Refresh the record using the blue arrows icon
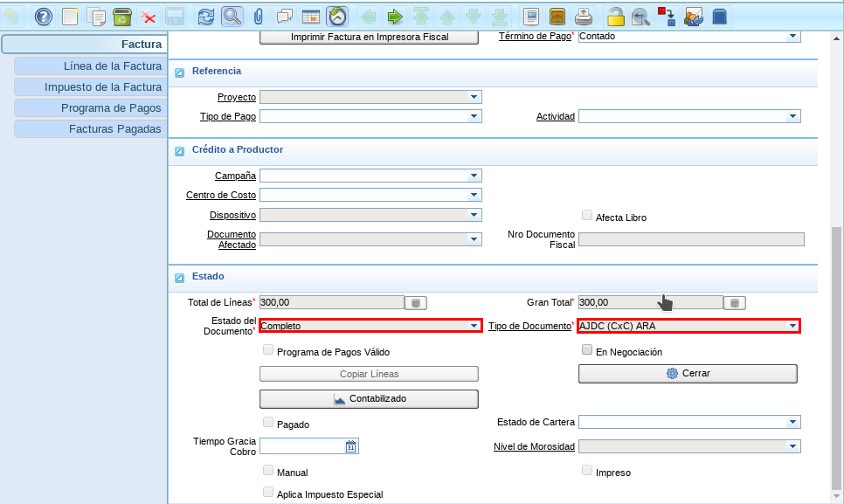The height and width of the screenshot is (504, 844). point(205,17)
